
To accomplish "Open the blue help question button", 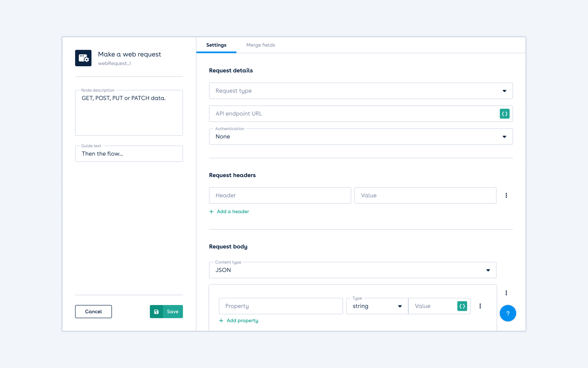I will pyautogui.click(x=508, y=313).
